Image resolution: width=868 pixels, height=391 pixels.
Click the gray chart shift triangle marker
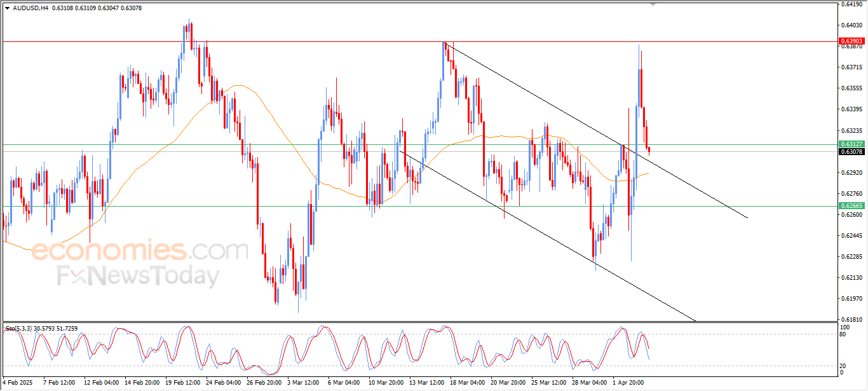pyautogui.click(x=653, y=4)
